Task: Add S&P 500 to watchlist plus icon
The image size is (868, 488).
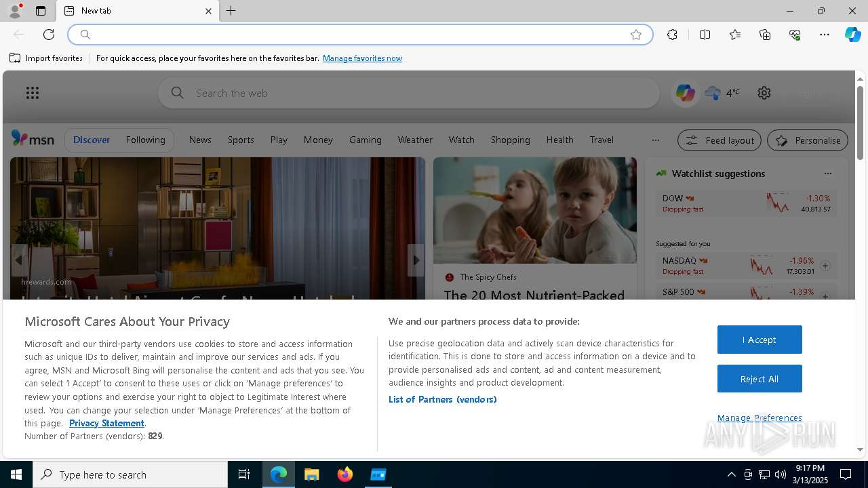Action: pos(825,297)
